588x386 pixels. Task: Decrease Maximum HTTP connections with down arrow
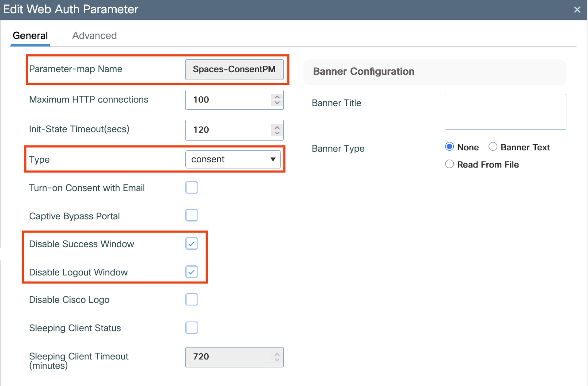tap(277, 103)
